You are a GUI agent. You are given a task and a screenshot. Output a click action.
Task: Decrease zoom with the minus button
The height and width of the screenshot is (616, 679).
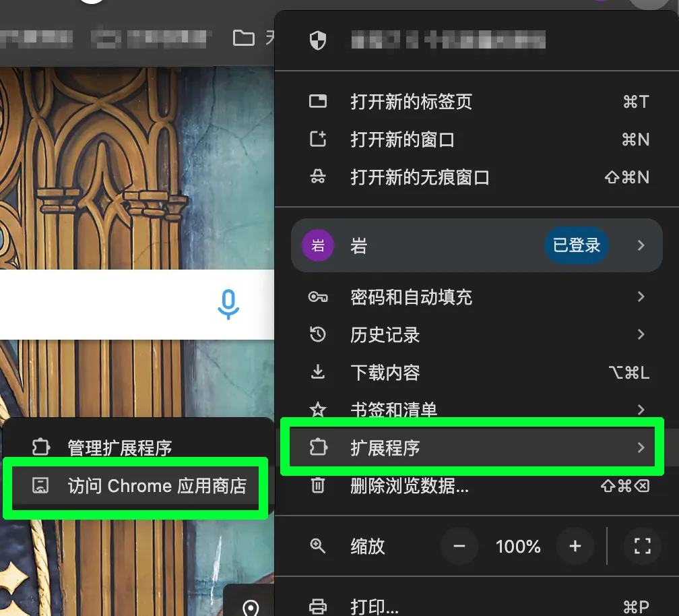tap(459, 547)
